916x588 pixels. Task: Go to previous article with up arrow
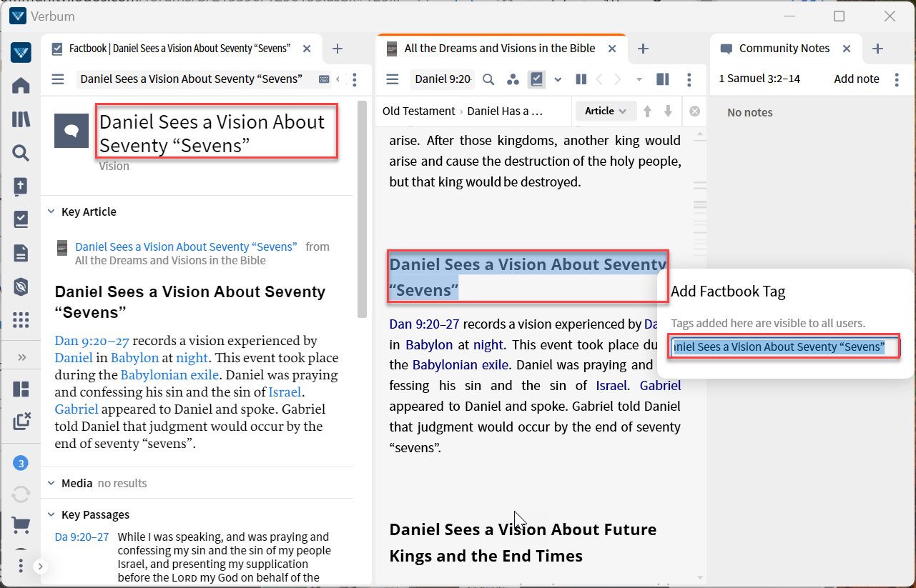(648, 111)
